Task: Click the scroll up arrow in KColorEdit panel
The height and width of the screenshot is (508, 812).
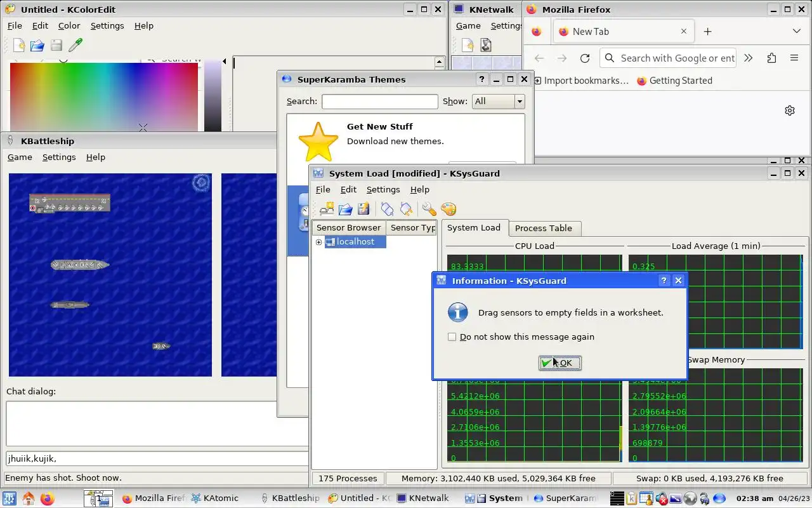Action: [439, 62]
